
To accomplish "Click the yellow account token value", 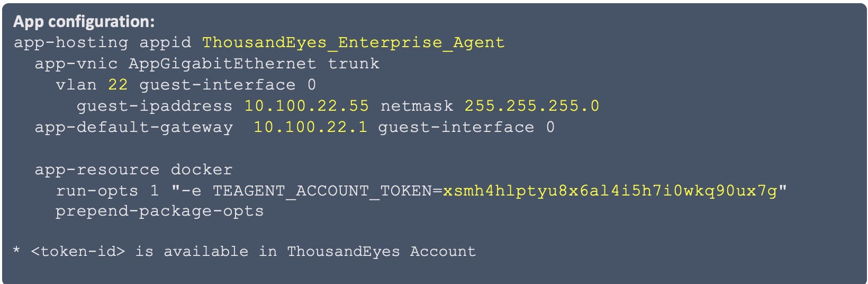I will tap(610, 191).
